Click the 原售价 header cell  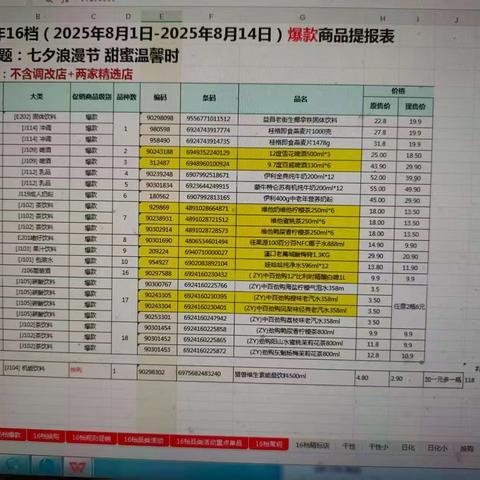380,106
